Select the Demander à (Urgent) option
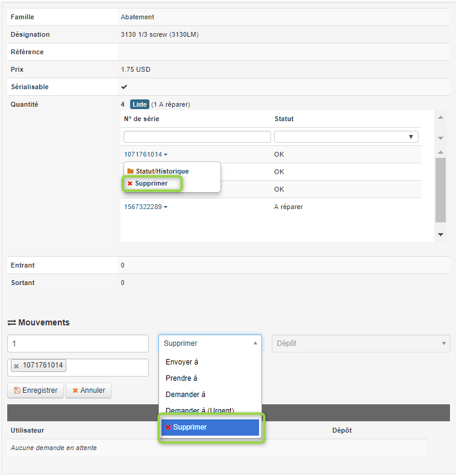The image size is (456, 476). click(200, 410)
